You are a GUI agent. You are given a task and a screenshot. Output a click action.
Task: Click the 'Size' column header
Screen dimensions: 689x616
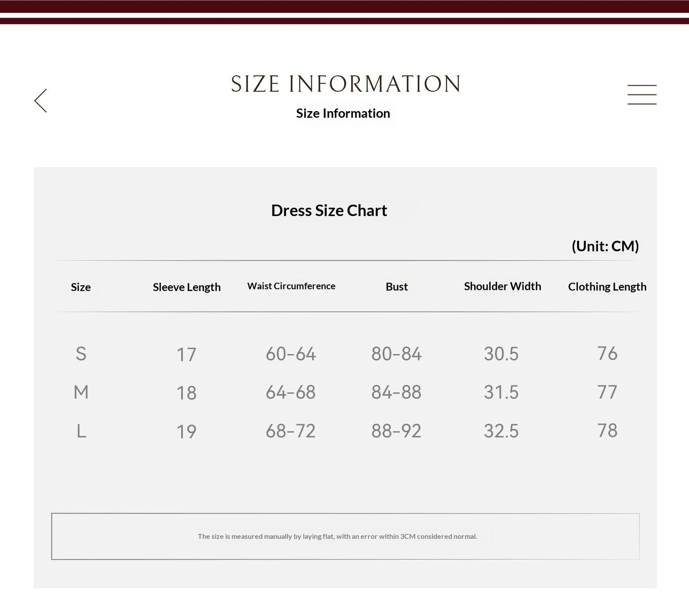pyautogui.click(x=81, y=287)
